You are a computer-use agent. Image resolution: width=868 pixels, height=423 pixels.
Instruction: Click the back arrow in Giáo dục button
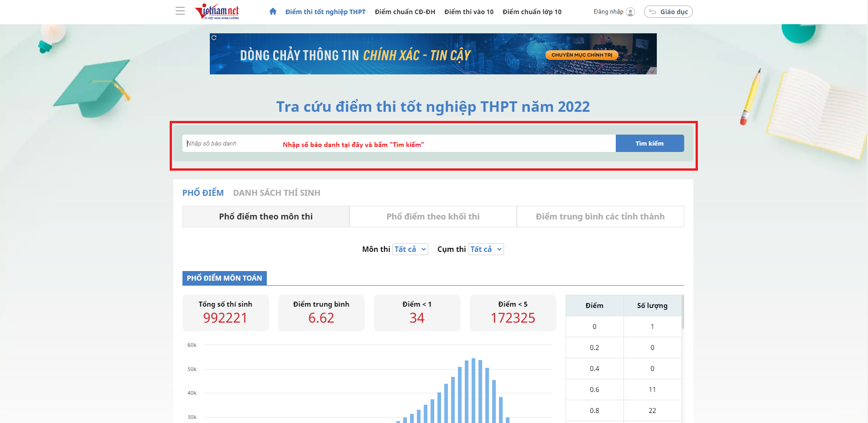point(653,12)
